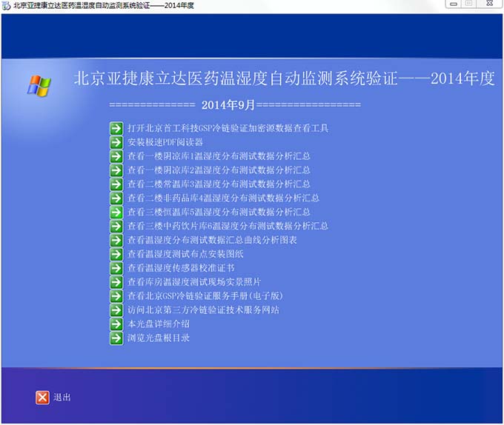Viewport: 504px width, 425px height.
Task: Open 查看二楼常温库3温湿度分布测试数据分析汇总 link
Action: pos(219,184)
